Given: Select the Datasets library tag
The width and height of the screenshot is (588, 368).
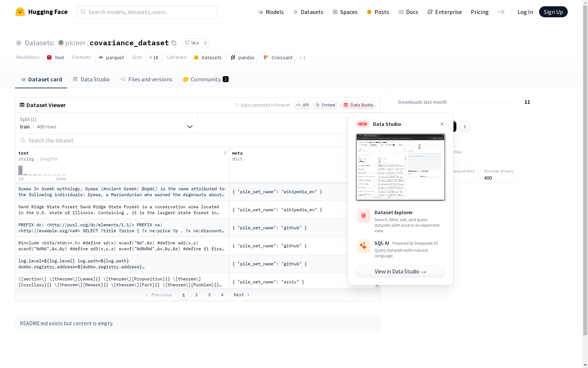Looking at the screenshot, I should (x=208, y=57).
